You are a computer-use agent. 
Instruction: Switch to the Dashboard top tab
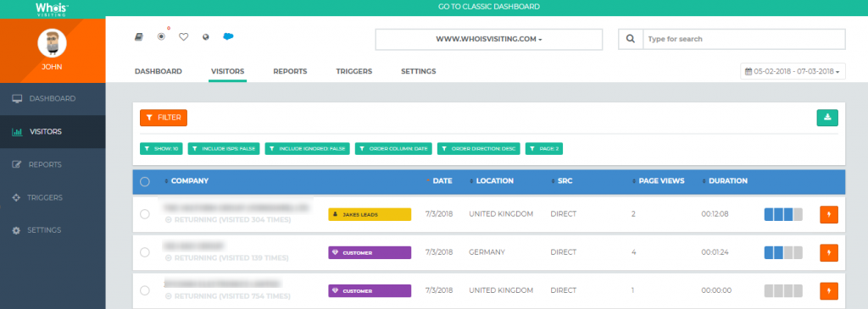[x=159, y=71]
